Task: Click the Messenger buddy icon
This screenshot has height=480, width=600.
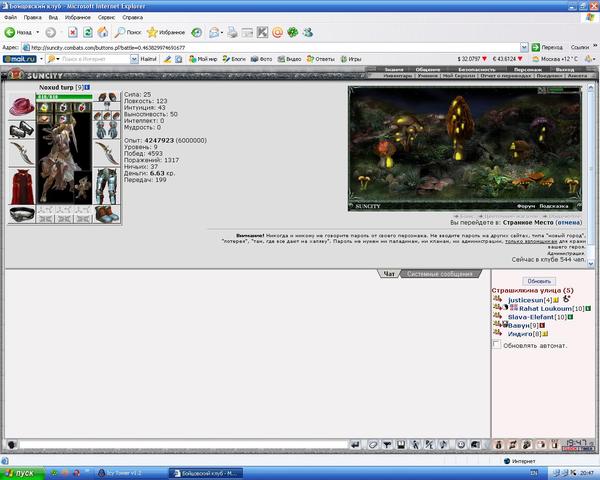Action: pos(308,33)
